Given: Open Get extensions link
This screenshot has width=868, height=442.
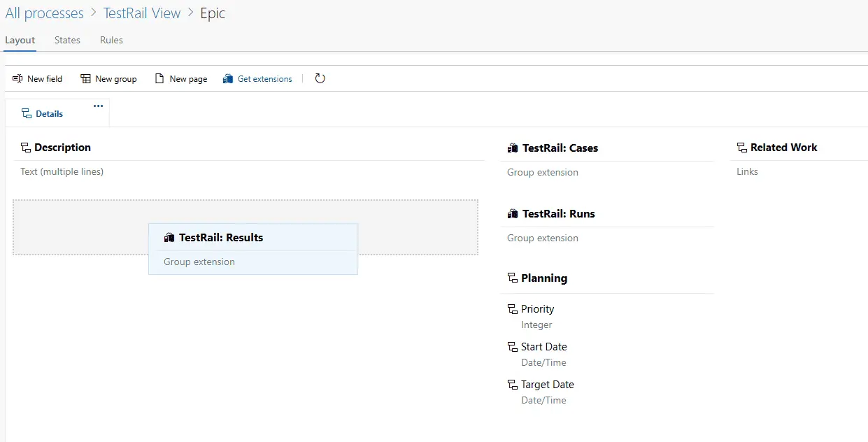Looking at the screenshot, I should [x=265, y=79].
